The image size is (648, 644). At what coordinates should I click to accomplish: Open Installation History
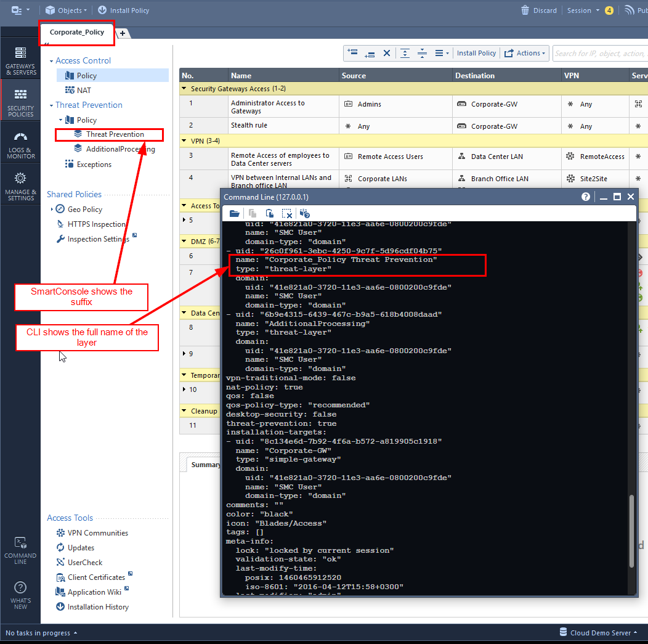point(92,607)
